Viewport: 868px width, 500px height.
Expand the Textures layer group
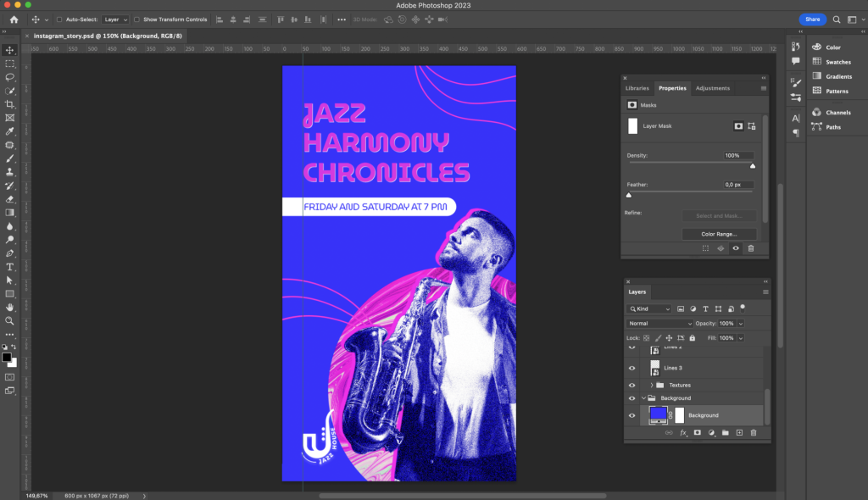[651, 385]
